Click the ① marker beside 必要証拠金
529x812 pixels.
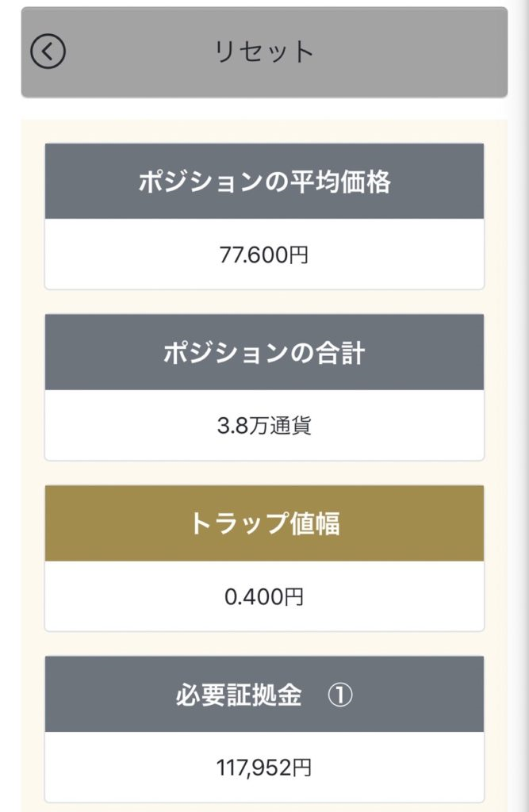[x=339, y=695]
